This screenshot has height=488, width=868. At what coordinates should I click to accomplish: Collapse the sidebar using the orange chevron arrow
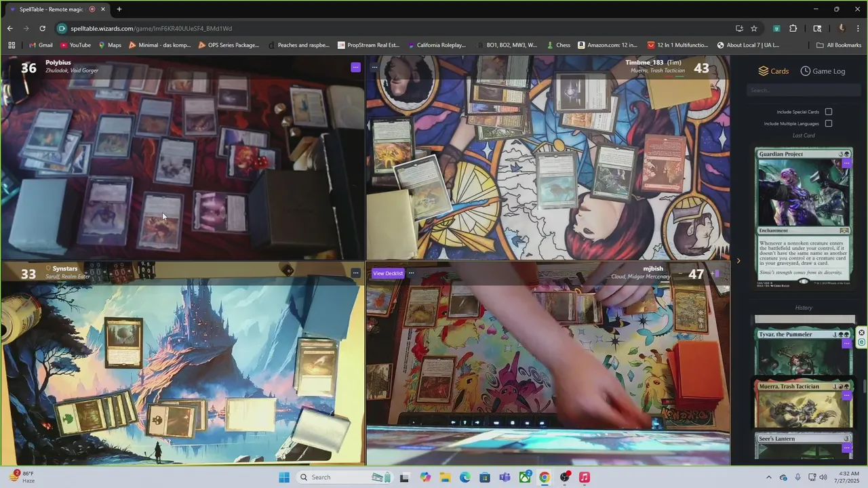pos(738,261)
